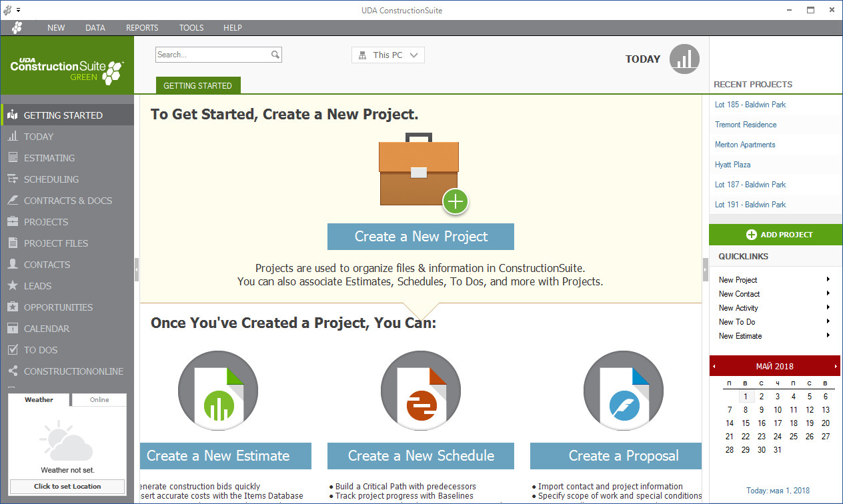The image size is (843, 504).
Task: Expand the New To Do quicklink arrow
Action: [828, 321]
